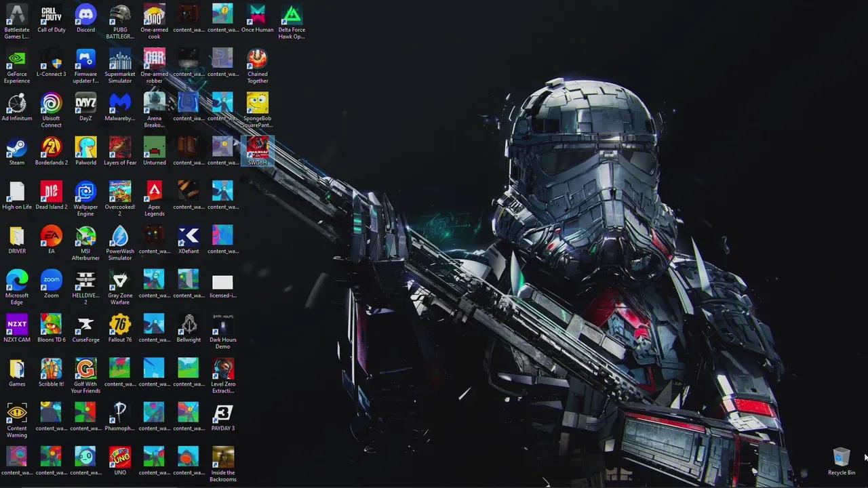This screenshot has width=868, height=488.
Task: Open the Once Human shortcut
Action: (x=257, y=18)
